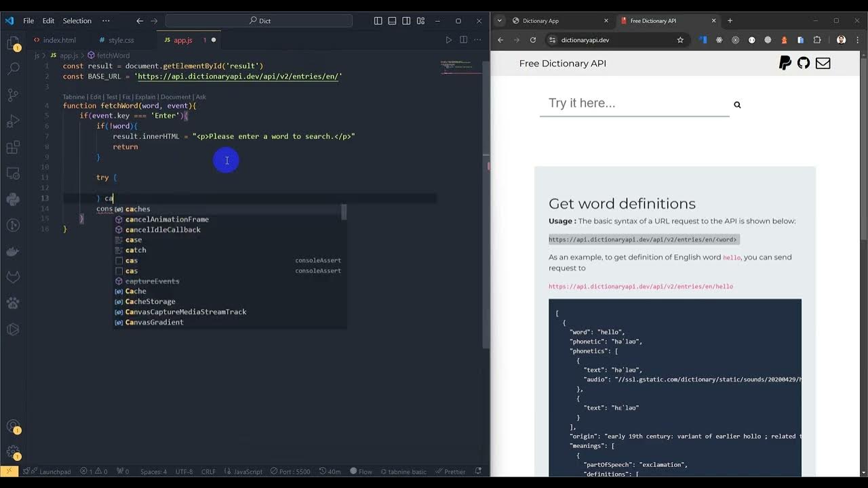This screenshot has width=868, height=488.
Task: Select the app.js editor tab
Action: point(183,40)
